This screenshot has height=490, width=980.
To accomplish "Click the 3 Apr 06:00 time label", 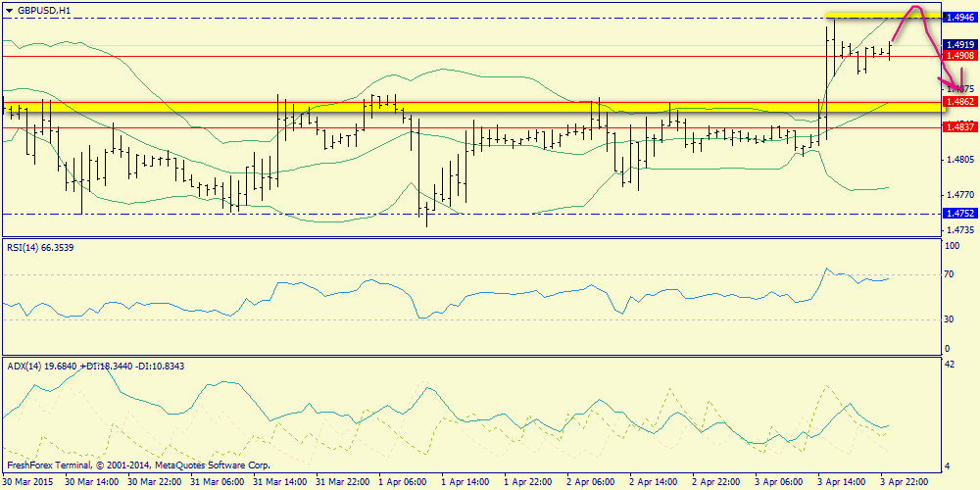I will coord(781,482).
